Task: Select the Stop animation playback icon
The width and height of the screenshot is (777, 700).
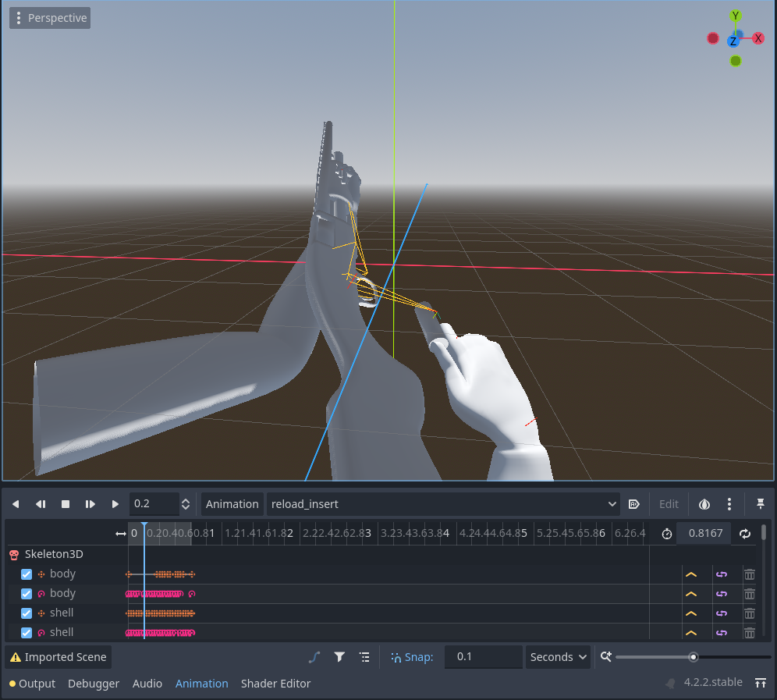Action: 66,503
